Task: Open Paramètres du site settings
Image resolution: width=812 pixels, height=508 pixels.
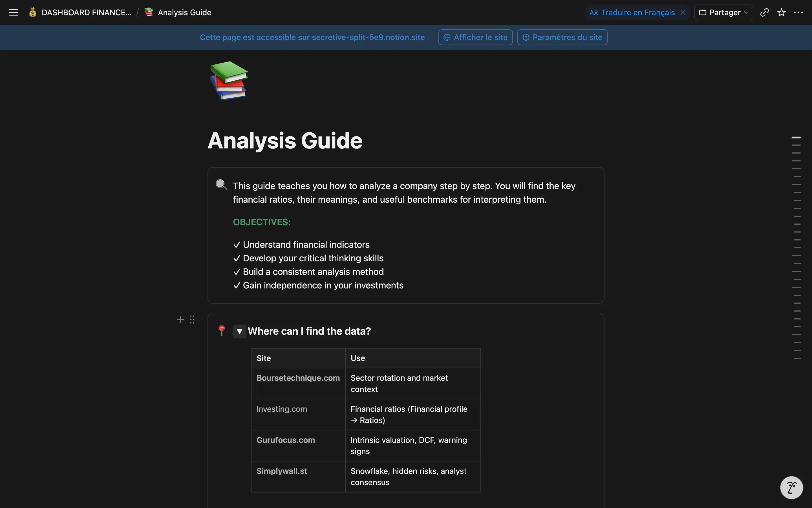Action: click(562, 37)
